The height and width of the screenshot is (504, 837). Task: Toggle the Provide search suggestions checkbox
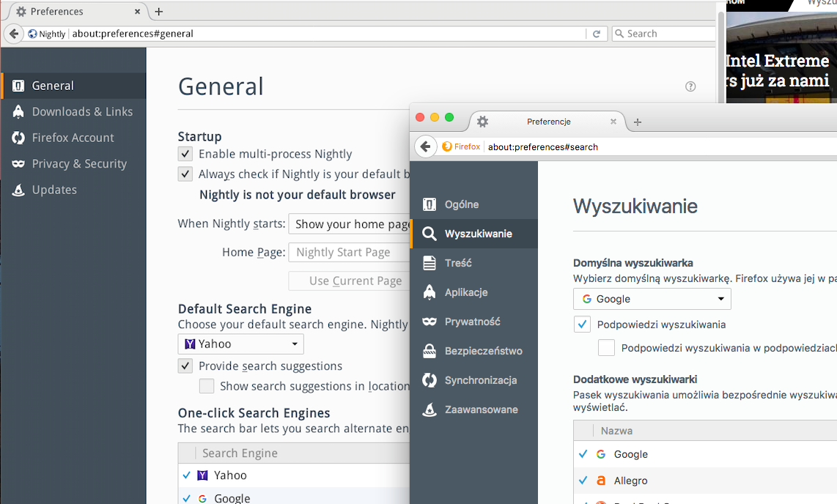185,366
